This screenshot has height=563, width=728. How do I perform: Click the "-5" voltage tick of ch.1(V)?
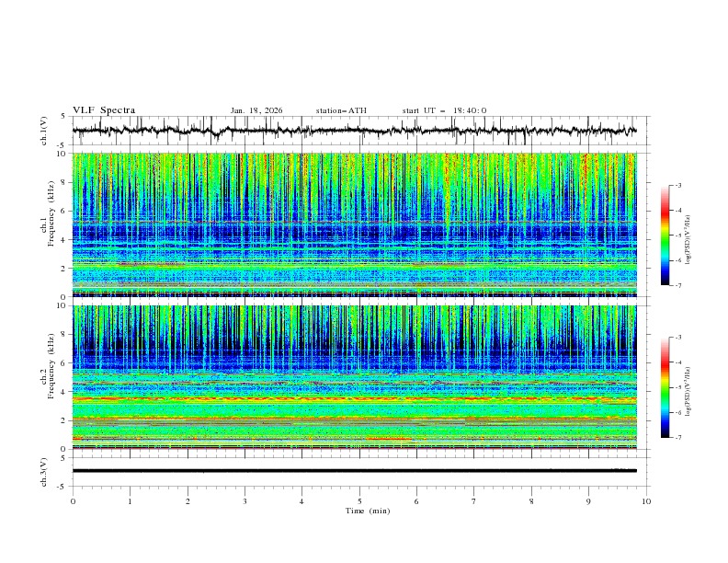click(x=62, y=145)
